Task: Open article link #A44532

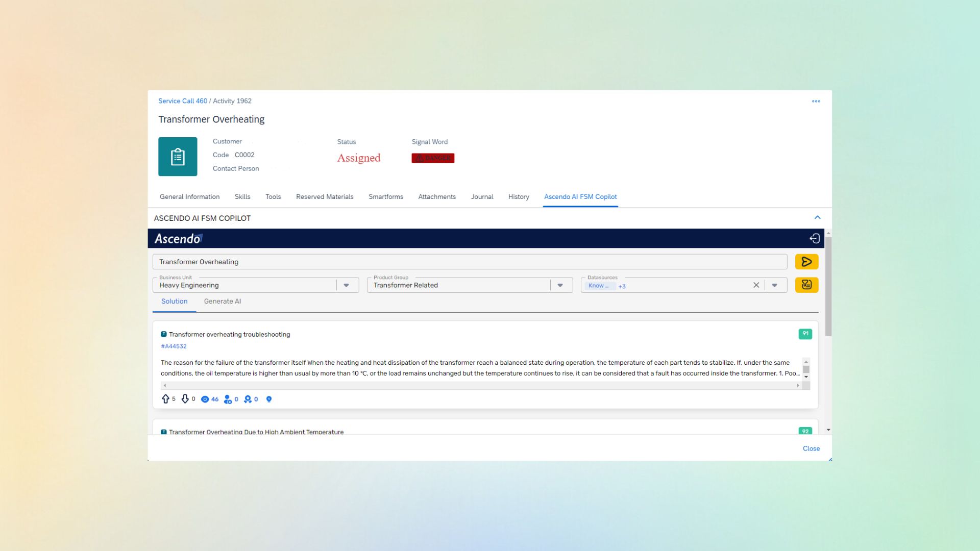Action: (174, 346)
